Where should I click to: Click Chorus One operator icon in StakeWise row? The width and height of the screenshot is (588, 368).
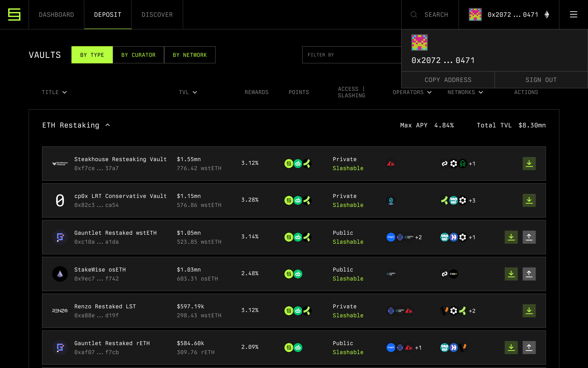391,274
